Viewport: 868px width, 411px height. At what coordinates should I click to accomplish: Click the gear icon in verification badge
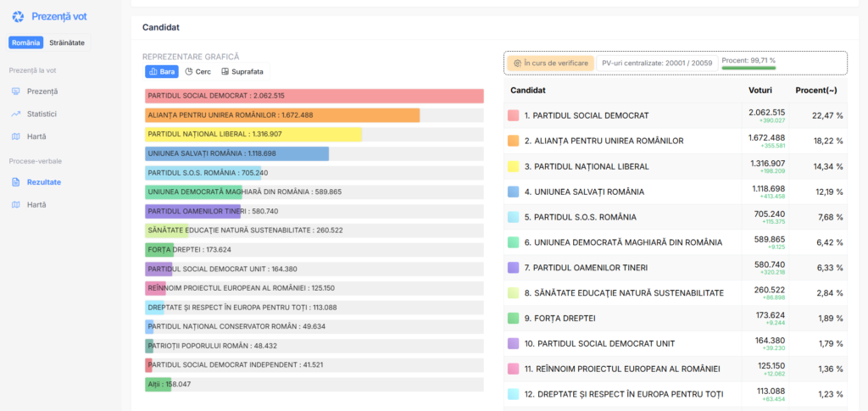coord(518,63)
